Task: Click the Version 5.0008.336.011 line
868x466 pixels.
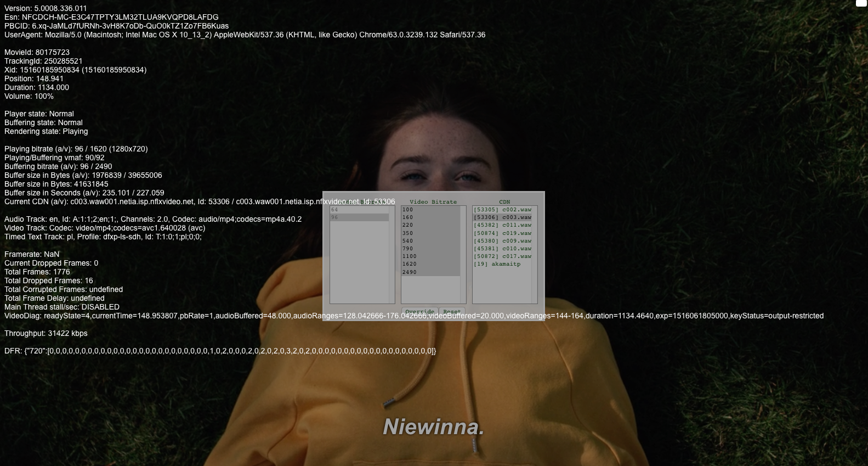Action: 46,8
